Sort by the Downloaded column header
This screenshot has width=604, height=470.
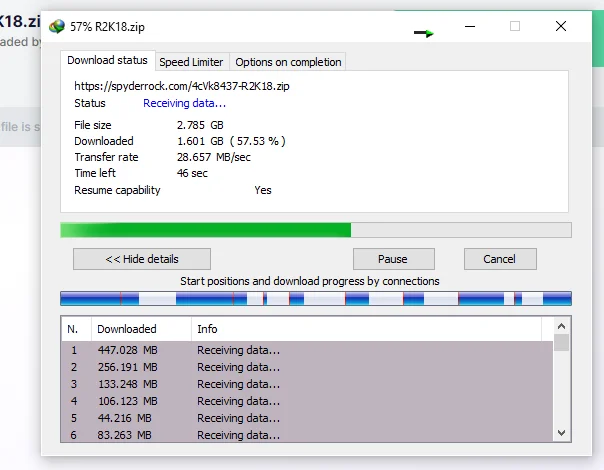(141, 329)
